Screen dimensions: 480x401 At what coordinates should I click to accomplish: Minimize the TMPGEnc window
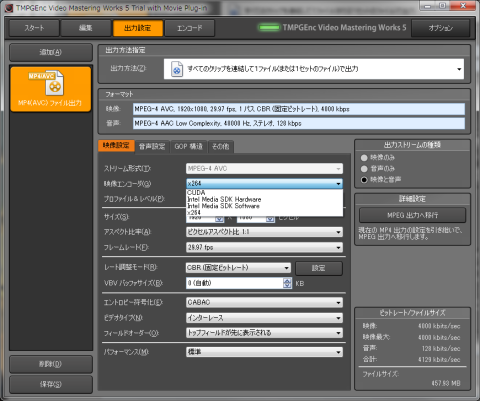point(428,6)
